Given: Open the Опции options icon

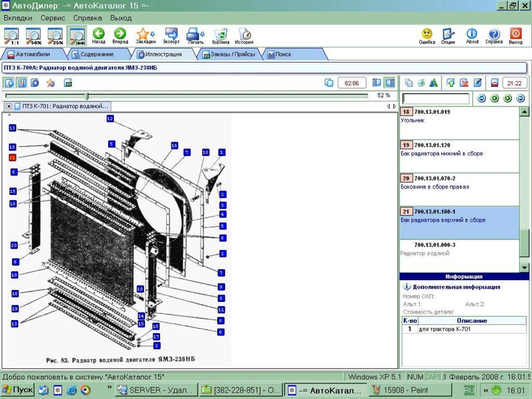Looking at the screenshot, I should 448,36.
